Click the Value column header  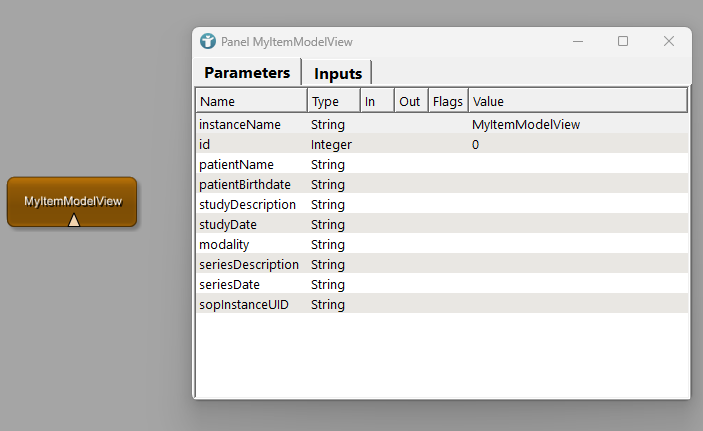[x=577, y=101]
